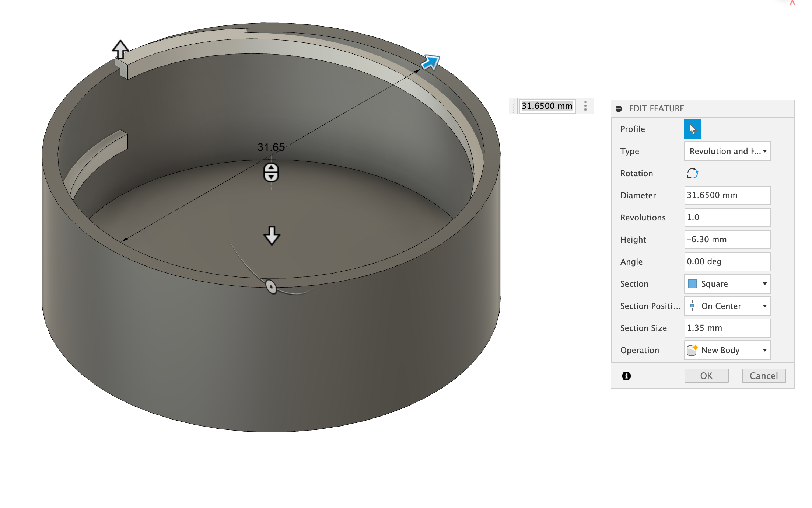Click the angle rotation handle on rim
Image resolution: width=812 pixels, height=508 pixels.
[271, 286]
